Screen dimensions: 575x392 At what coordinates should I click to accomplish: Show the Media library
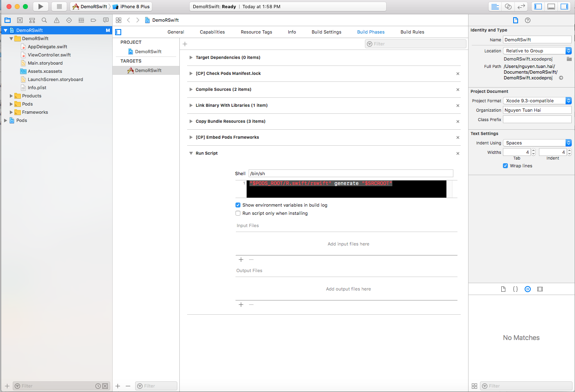pos(540,289)
